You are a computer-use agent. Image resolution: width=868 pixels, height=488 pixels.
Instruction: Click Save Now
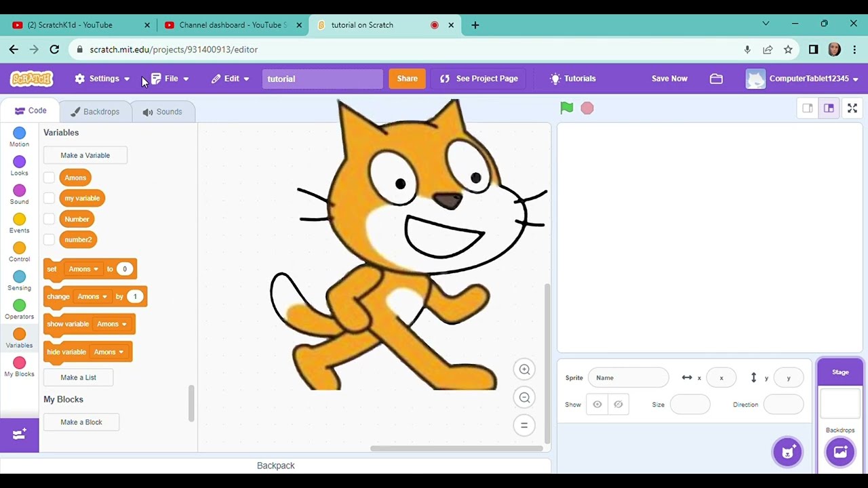point(669,79)
